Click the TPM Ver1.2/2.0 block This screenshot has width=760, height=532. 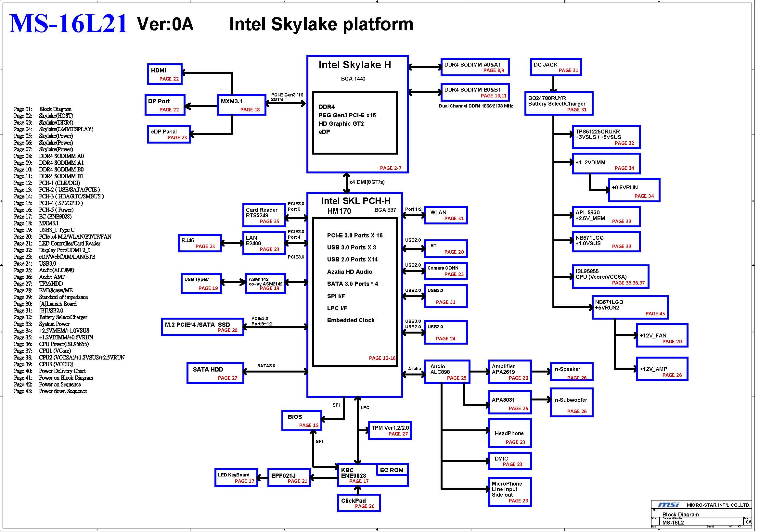[390, 430]
